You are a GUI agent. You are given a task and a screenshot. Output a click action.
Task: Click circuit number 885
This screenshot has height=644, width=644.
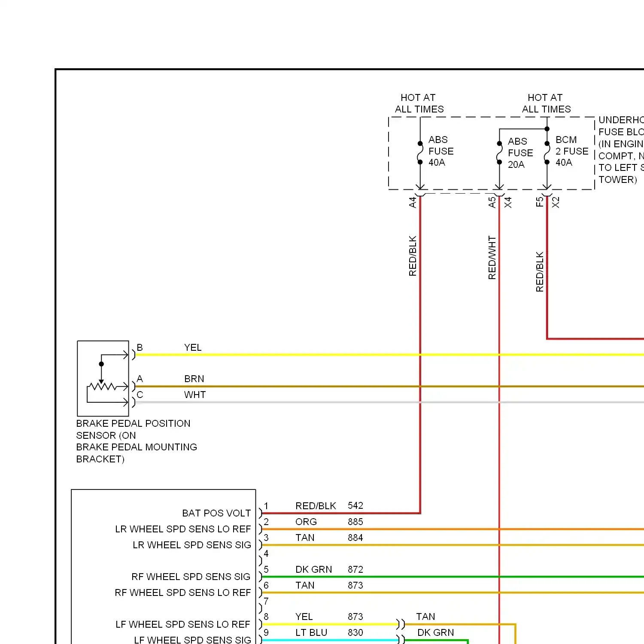pyautogui.click(x=355, y=522)
